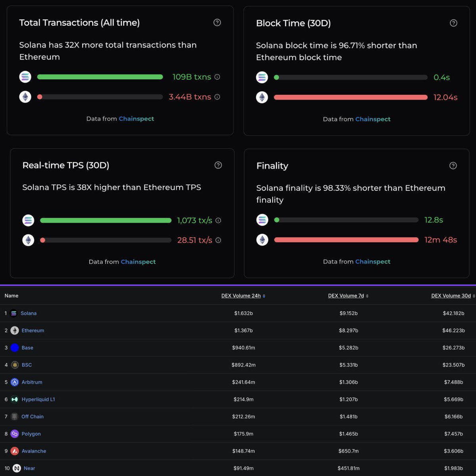476x476 pixels.
Task: Click Ethereum red block time bar
Action: pyautogui.click(x=351, y=97)
